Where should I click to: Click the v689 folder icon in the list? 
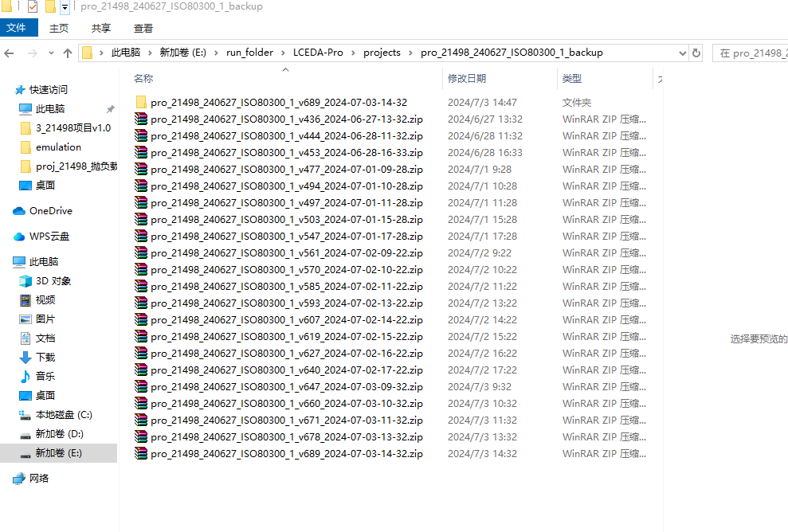point(141,102)
